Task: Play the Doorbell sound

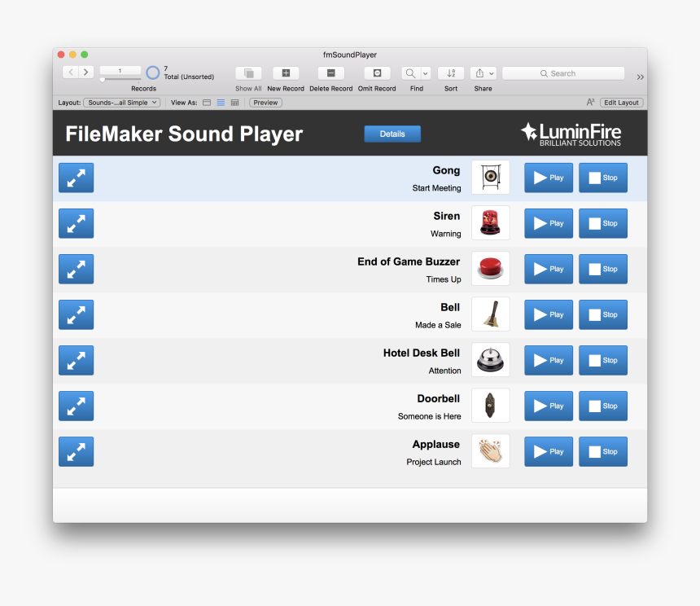Action: [x=549, y=406]
